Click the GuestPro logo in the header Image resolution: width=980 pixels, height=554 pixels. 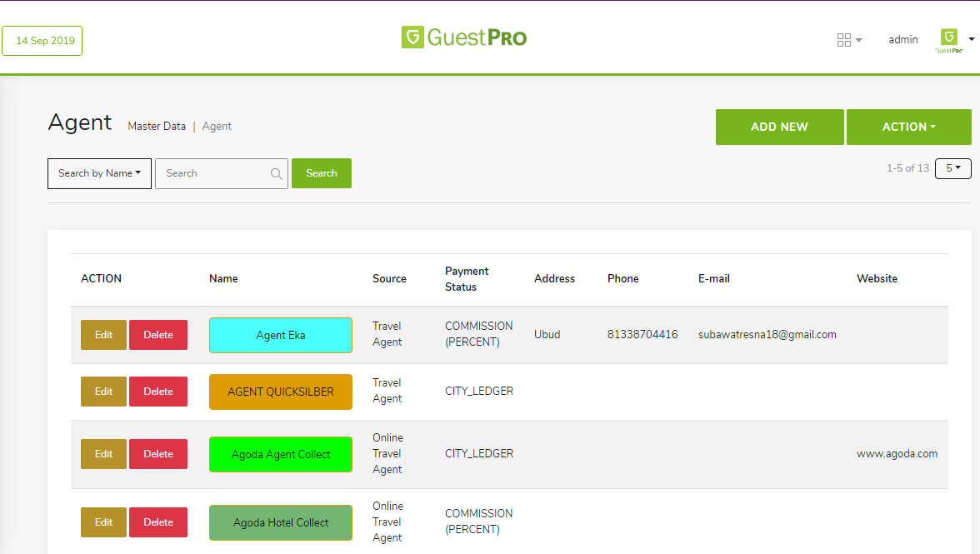point(463,37)
